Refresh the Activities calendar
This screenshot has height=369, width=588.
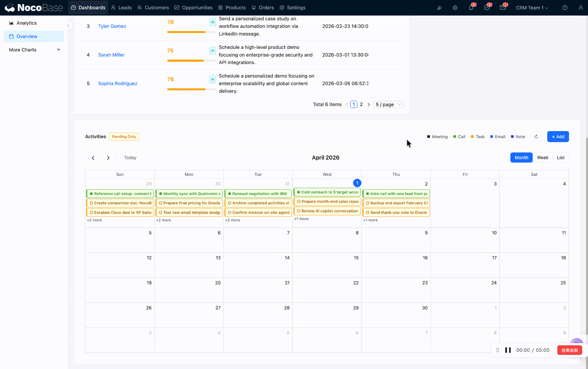(536, 137)
